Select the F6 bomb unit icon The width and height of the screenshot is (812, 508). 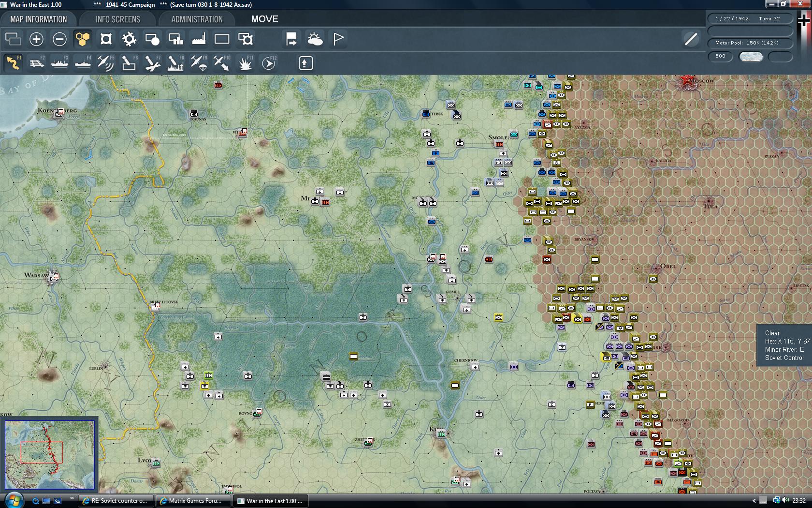pos(129,63)
